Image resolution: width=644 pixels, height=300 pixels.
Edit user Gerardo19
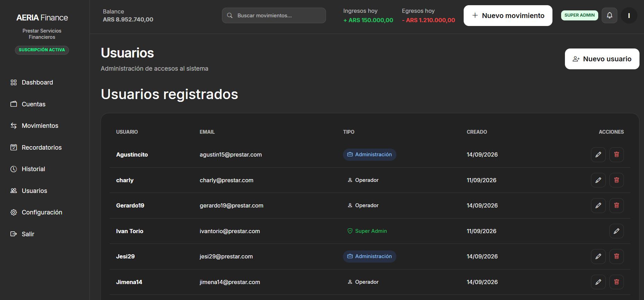click(x=598, y=205)
